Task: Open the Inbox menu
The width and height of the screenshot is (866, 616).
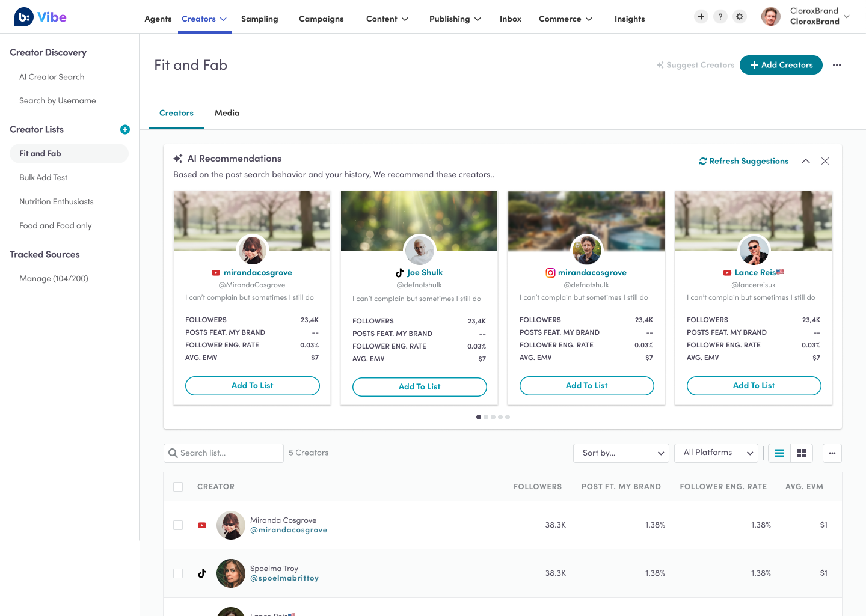Action: coord(511,19)
